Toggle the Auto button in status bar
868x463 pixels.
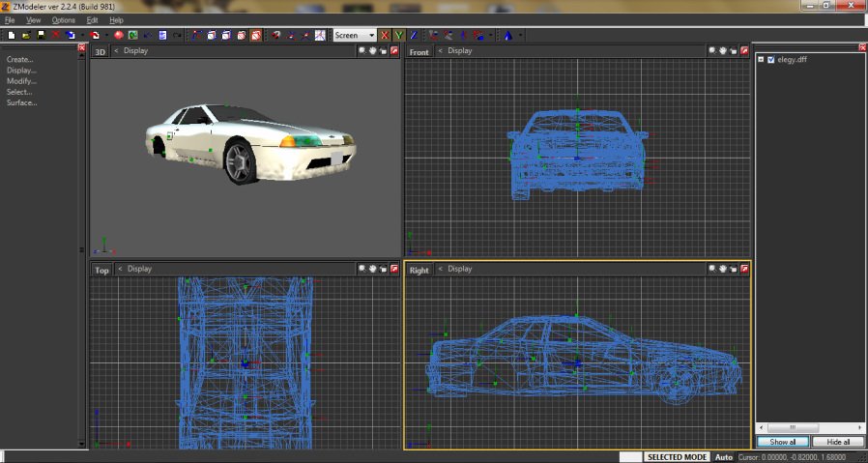pyautogui.click(x=724, y=456)
